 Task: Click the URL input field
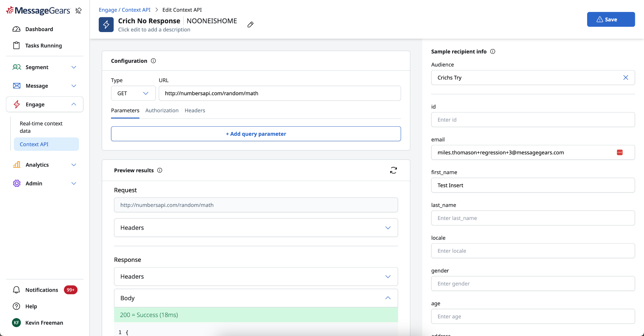[x=280, y=93]
